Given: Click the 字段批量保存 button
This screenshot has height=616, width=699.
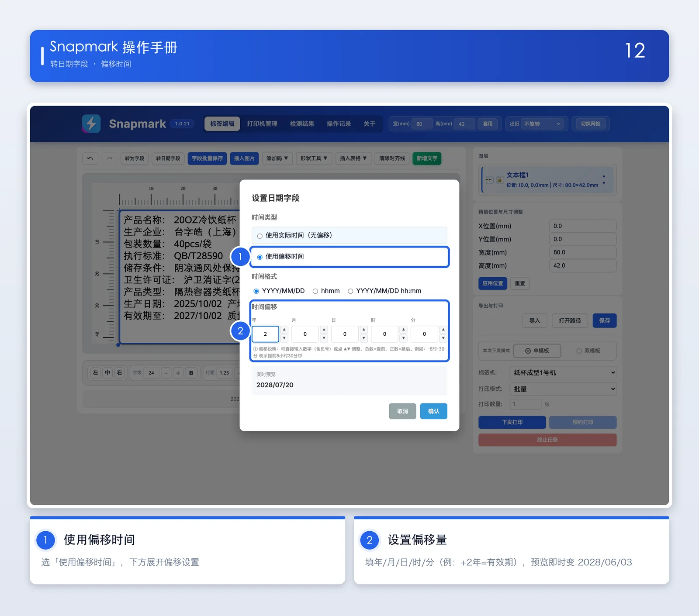Looking at the screenshot, I should point(207,158).
